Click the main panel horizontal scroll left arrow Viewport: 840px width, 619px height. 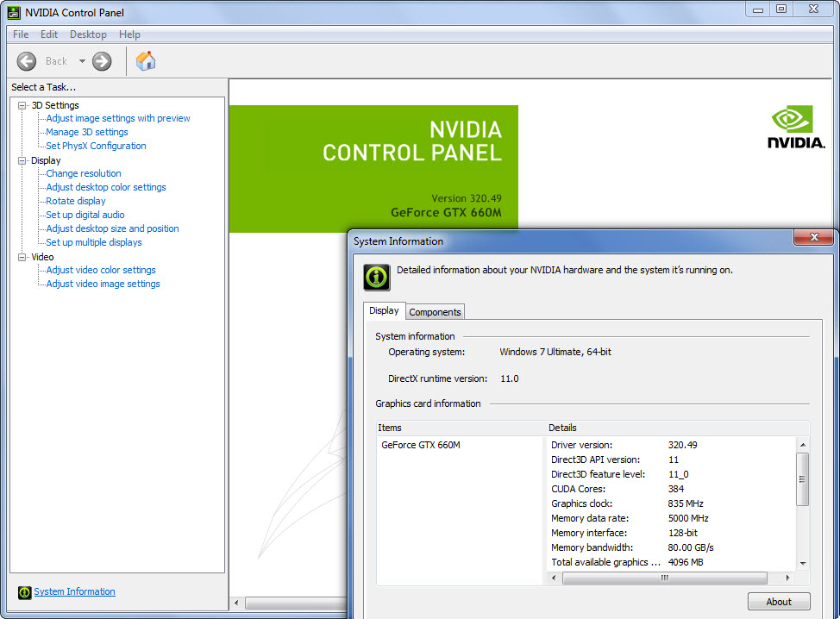[236, 603]
